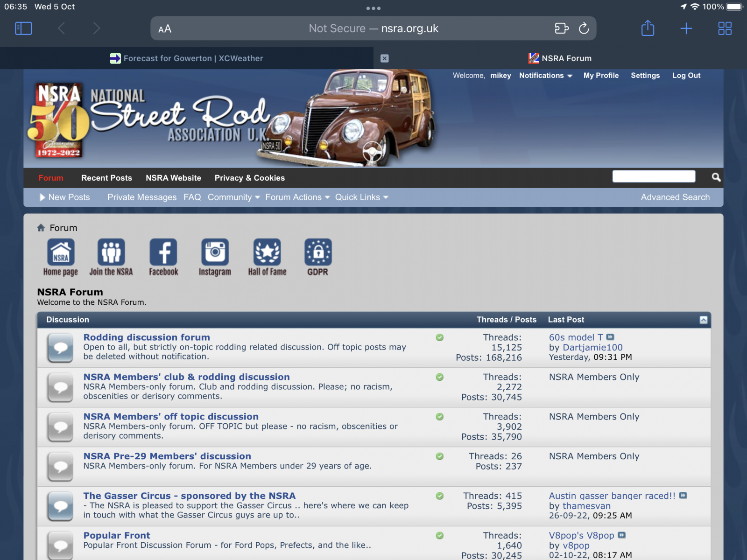Viewport: 747px width, 560px height.
Task: Open the Popular Front forum
Action: [117, 536]
